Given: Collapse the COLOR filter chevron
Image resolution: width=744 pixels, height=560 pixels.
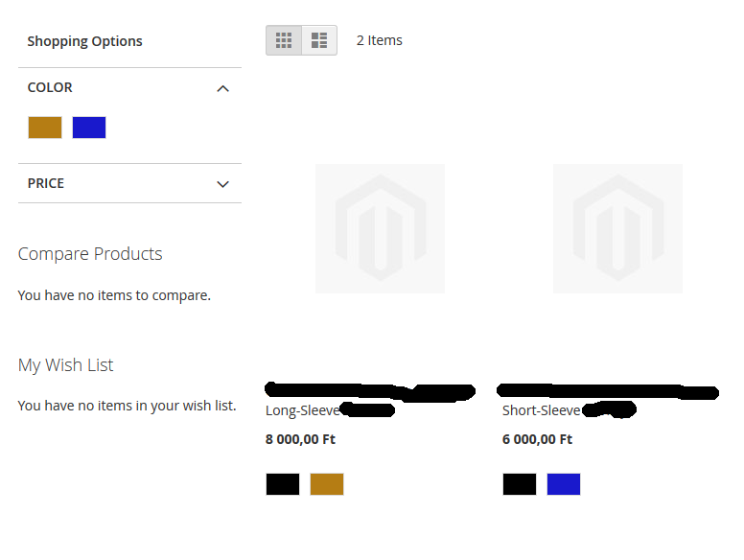Looking at the screenshot, I should point(222,88).
